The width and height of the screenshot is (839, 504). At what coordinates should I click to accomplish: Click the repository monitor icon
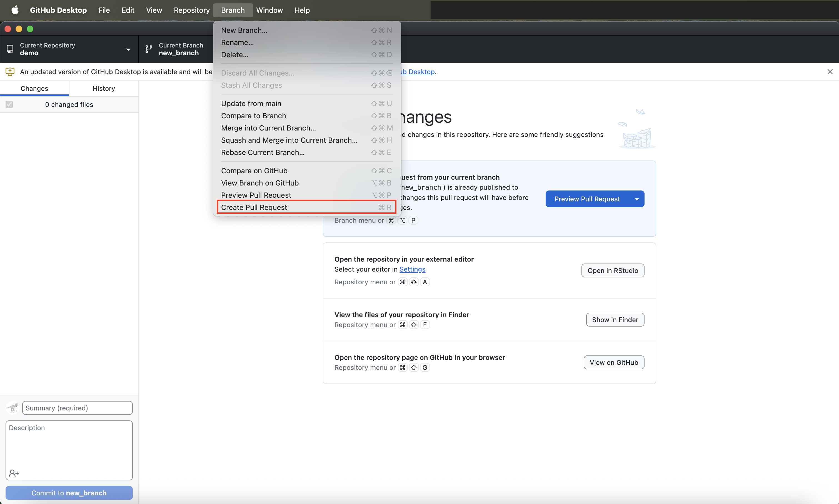(x=10, y=49)
